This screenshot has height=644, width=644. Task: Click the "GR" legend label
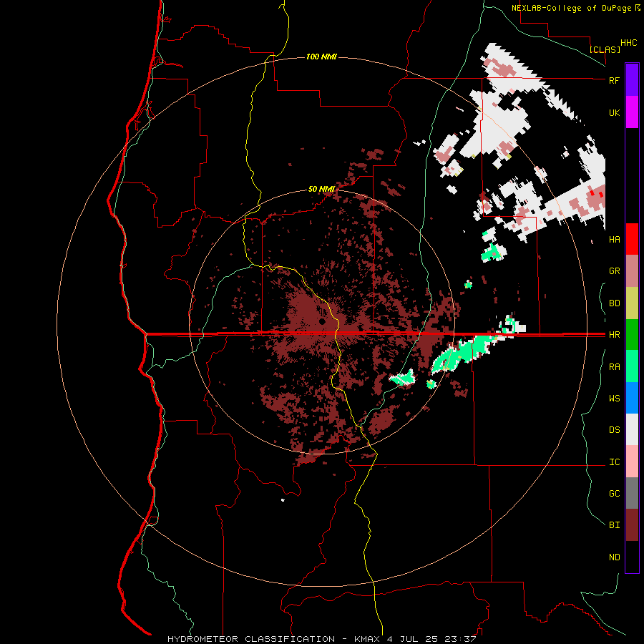[x=614, y=271]
